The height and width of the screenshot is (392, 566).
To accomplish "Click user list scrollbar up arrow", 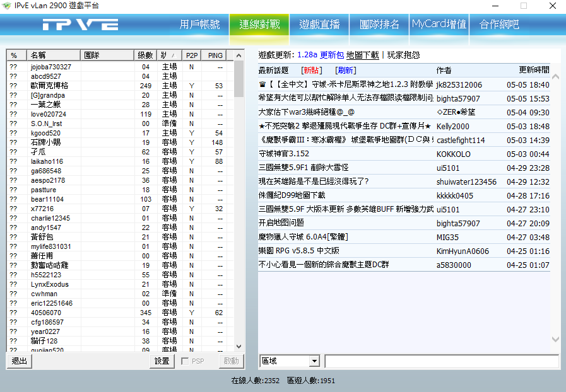I will (x=239, y=55).
